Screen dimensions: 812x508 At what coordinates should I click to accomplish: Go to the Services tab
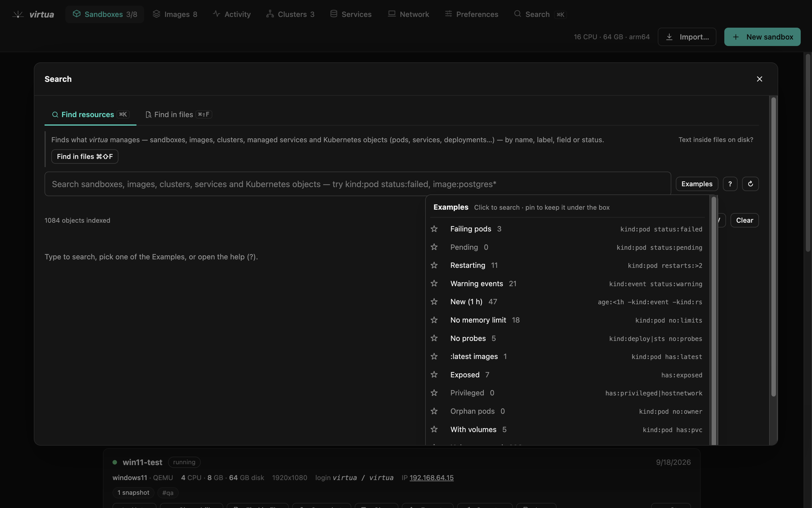(351, 14)
